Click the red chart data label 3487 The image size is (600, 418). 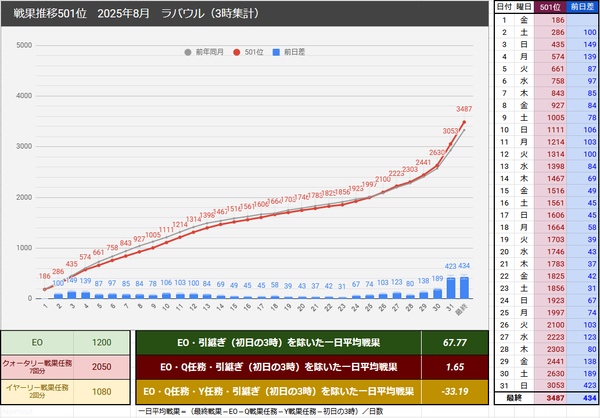[x=464, y=109]
